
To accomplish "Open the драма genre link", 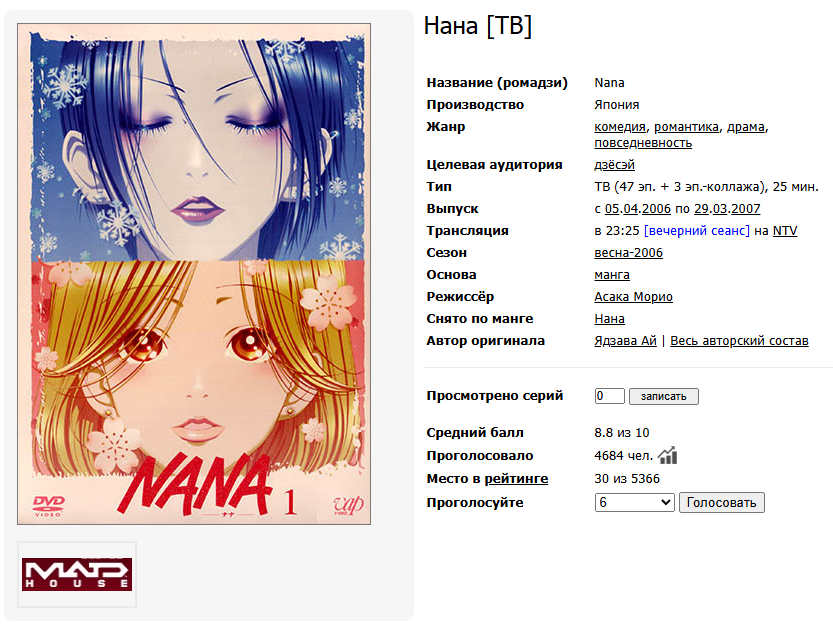I will coord(746,127).
